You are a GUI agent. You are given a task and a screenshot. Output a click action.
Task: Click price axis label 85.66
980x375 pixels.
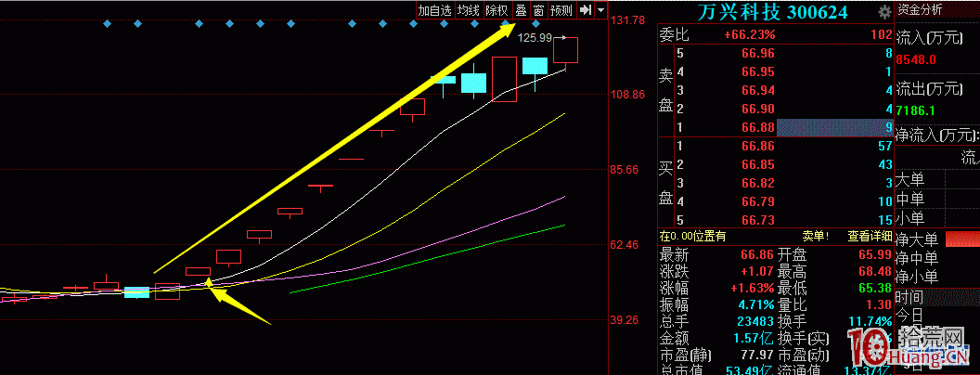[x=624, y=169]
